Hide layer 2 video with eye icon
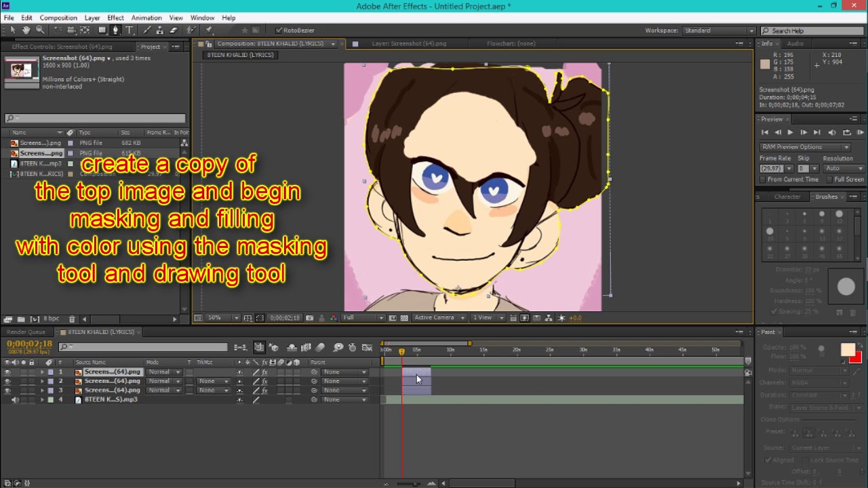868x488 pixels. pos(7,382)
